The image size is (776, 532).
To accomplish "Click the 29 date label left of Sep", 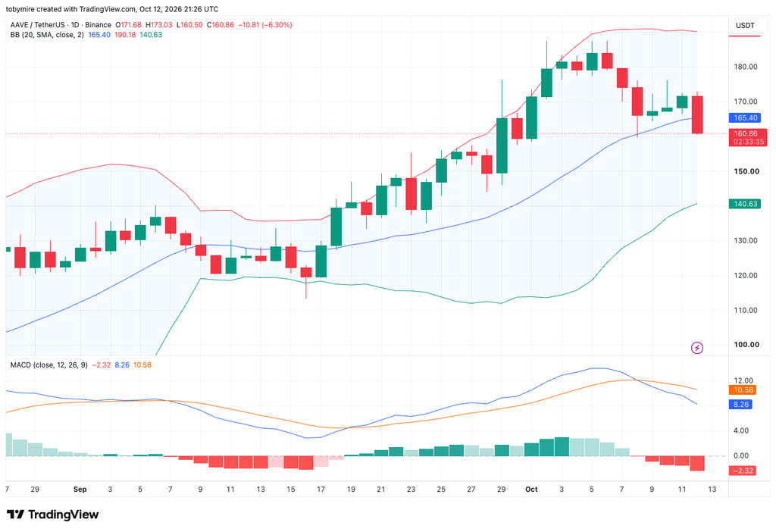I will pos(35,490).
